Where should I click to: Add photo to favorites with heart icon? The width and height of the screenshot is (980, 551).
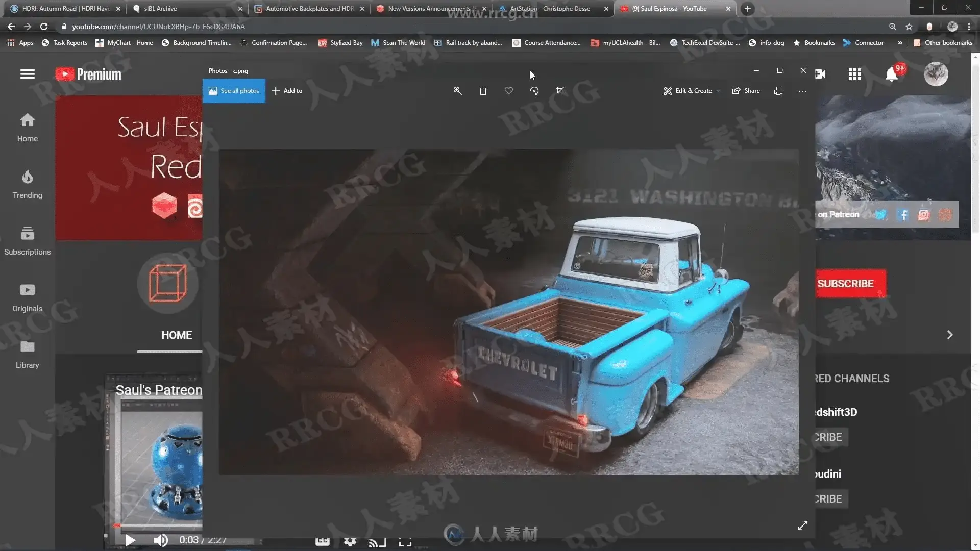(x=508, y=91)
